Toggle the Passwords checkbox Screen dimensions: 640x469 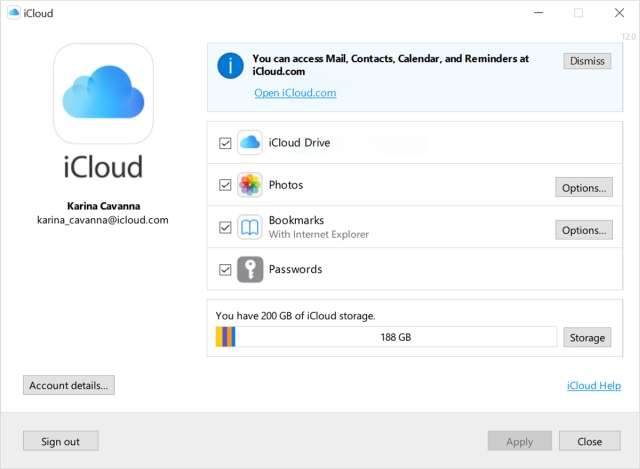[x=225, y=269]
